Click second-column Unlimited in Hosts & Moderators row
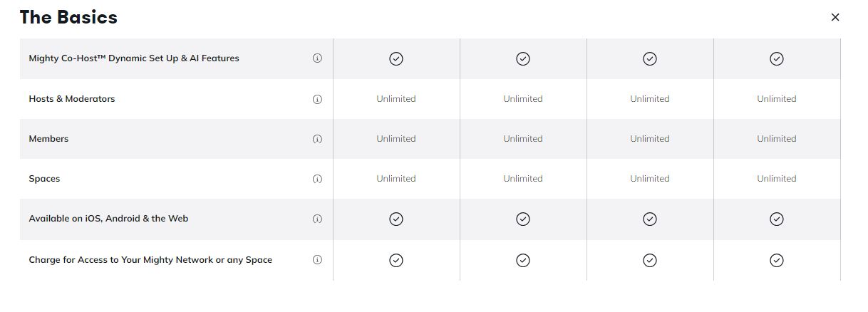The image size is (868, 312). pyautogui.click(x=523, y=99)
